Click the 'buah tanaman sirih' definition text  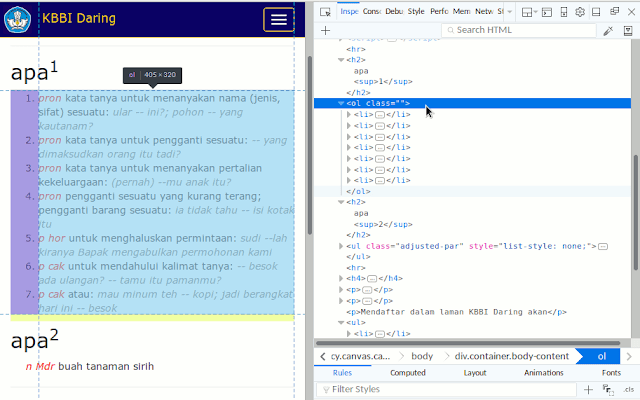point(106,367)
